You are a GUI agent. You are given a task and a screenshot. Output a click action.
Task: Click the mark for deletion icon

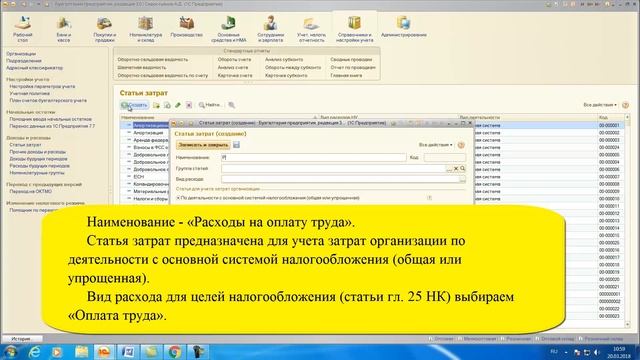point(189,105)
